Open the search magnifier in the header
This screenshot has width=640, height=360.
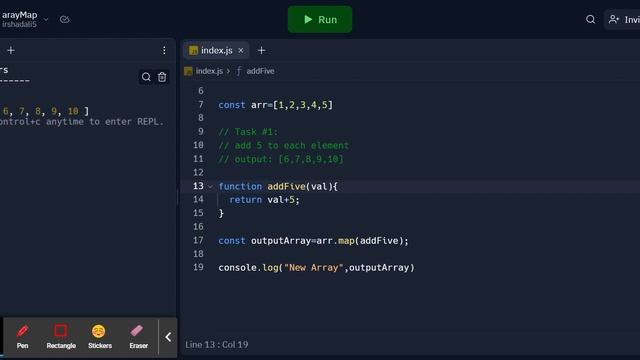tap(590, 19)
